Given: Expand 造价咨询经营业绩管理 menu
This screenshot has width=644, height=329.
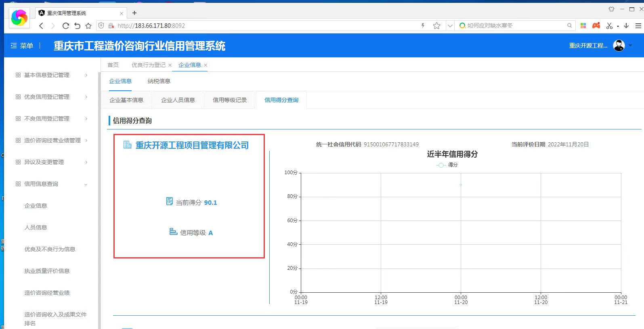Looking at the screenshot, I should click(x=52, y=140).
